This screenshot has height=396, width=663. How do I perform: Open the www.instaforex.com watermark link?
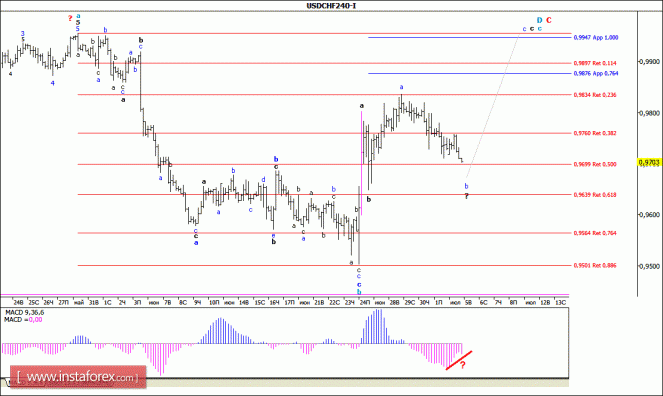point(78,377)
